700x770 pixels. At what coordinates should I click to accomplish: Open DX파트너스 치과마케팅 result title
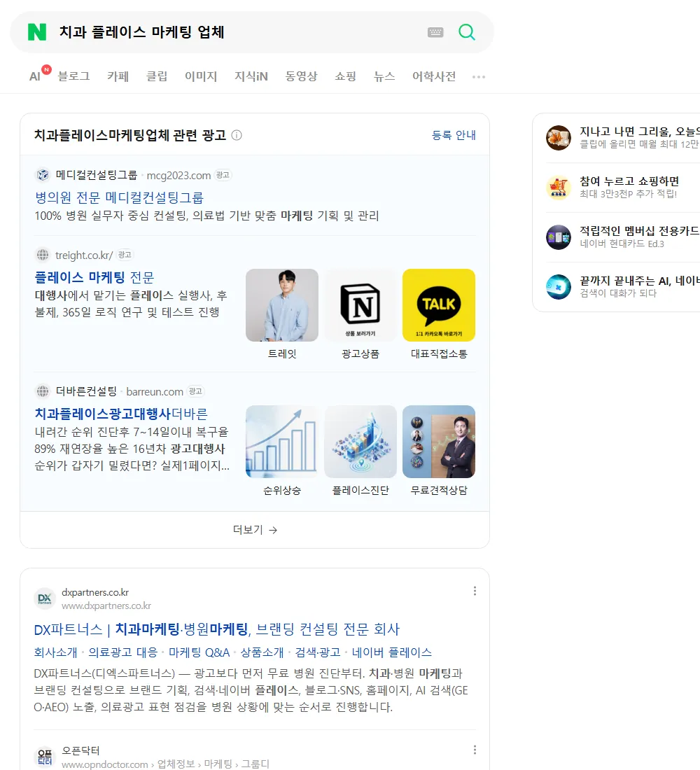pyautogui.click(x=216, y=629)
